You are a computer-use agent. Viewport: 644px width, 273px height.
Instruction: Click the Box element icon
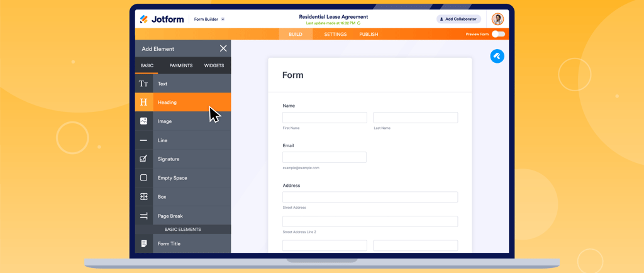(x=144, y=197)
